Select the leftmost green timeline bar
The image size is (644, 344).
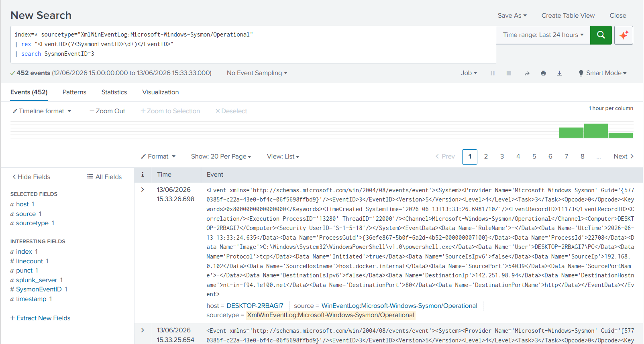coord(571,132)
